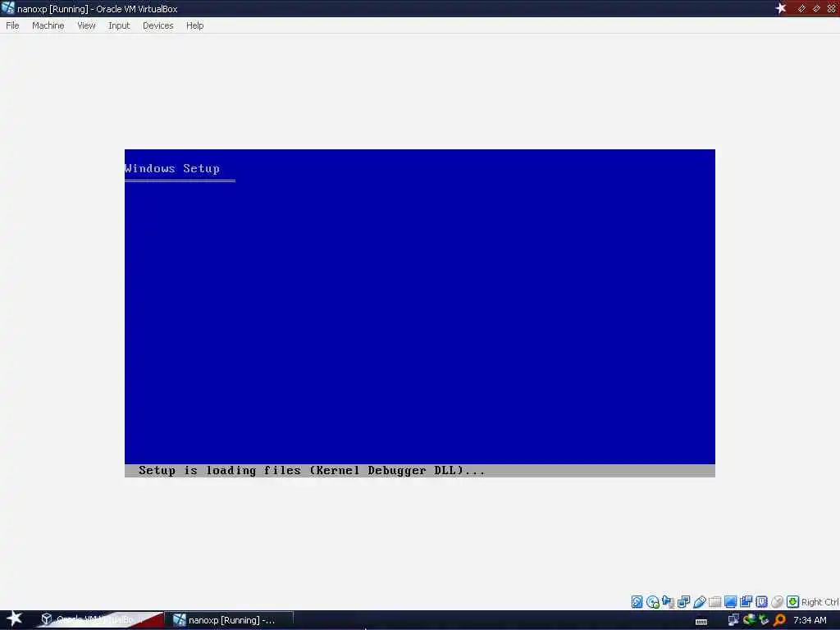
Task: Click the green globe tray icon
Action: coord(749,620)
